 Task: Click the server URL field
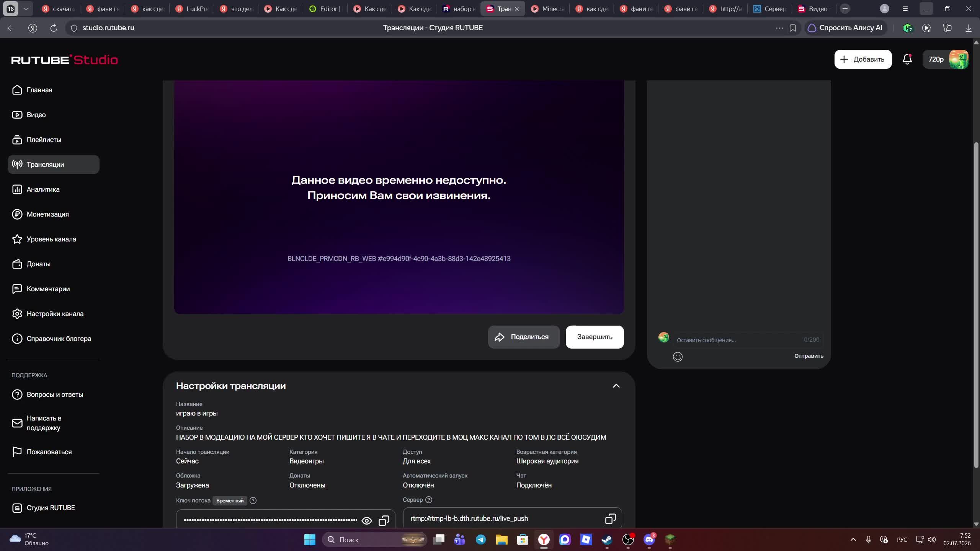[x=512, y=518]
